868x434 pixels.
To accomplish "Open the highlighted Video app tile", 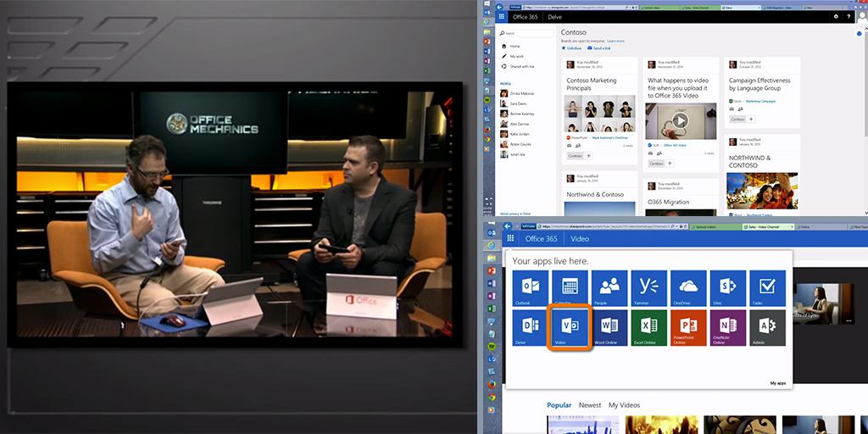I will [x=570, y=328].
